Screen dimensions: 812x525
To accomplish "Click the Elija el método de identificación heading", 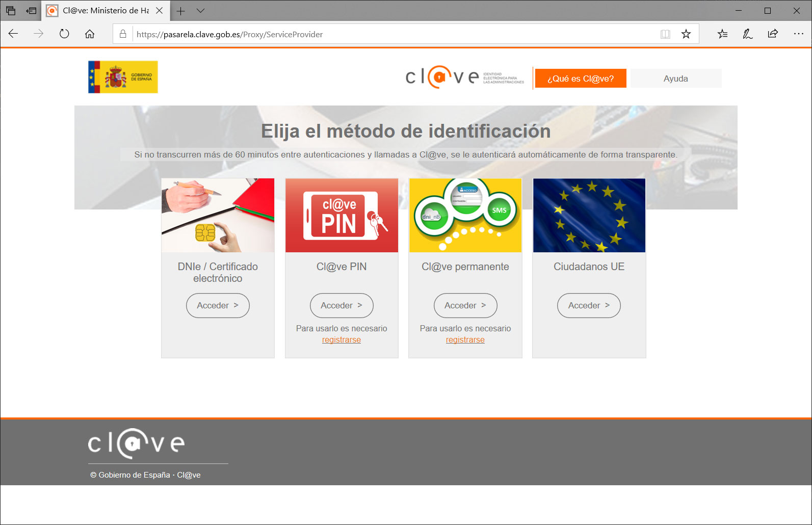I will click(406, 131).
